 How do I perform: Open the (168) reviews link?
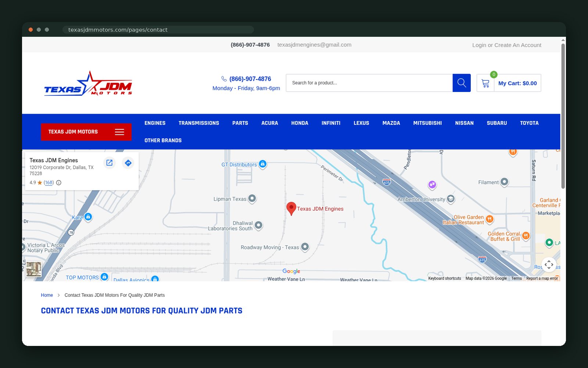click(49, 183)
